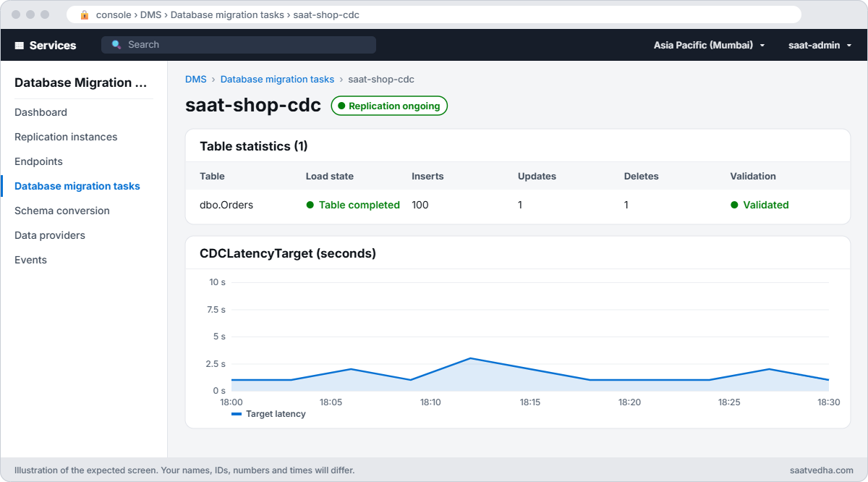Open Schema conversion page
This screenshot has height=482, width=868.
(x=62, y=211)
